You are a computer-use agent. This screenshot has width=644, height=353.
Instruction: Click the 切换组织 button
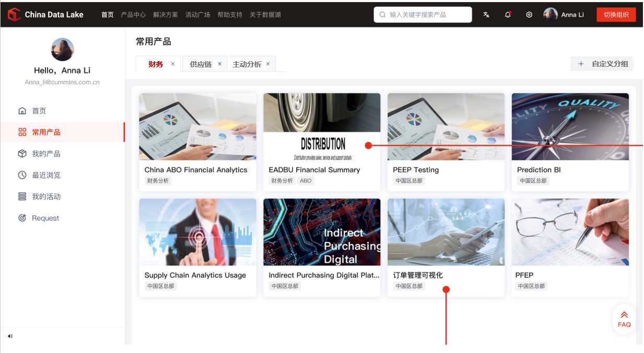pos(616,15)
